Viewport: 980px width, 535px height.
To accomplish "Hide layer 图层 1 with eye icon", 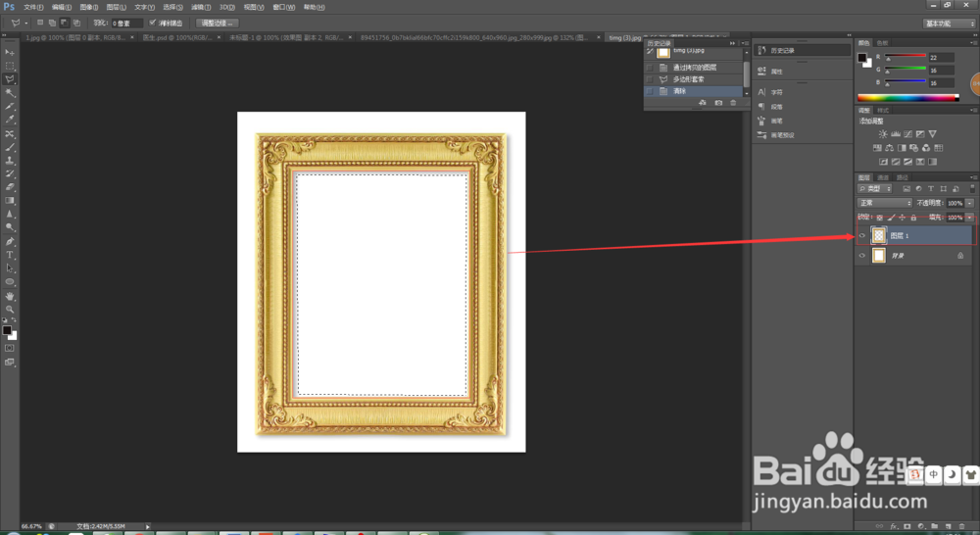I will point(862,235).
